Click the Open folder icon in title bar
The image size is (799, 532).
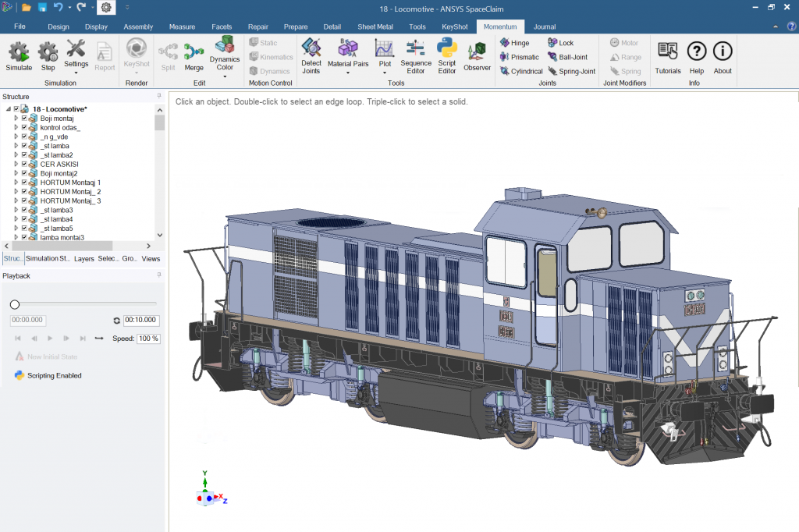27,8
